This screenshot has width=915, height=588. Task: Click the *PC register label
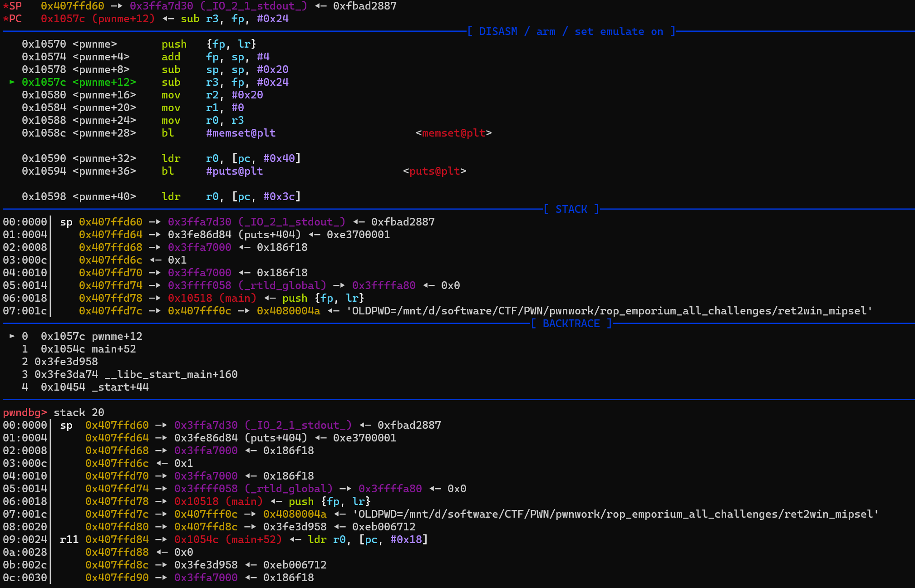pos(12,19)
